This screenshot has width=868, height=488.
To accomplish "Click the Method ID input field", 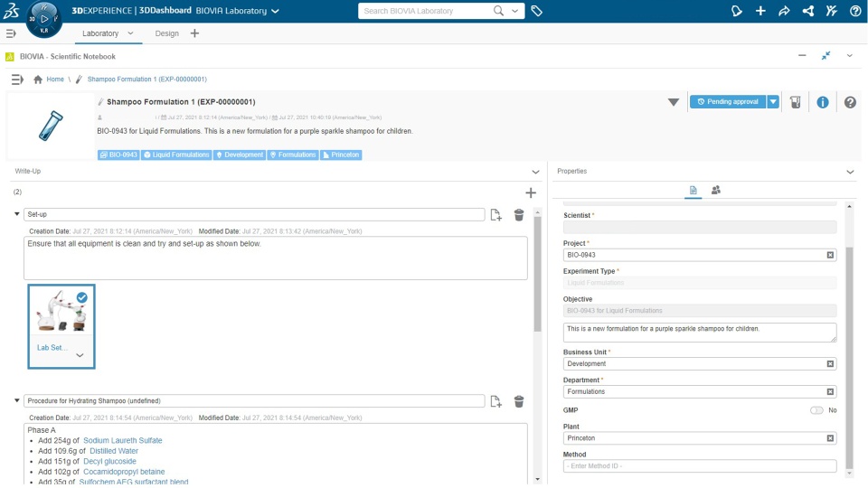I will pos(700,466).
